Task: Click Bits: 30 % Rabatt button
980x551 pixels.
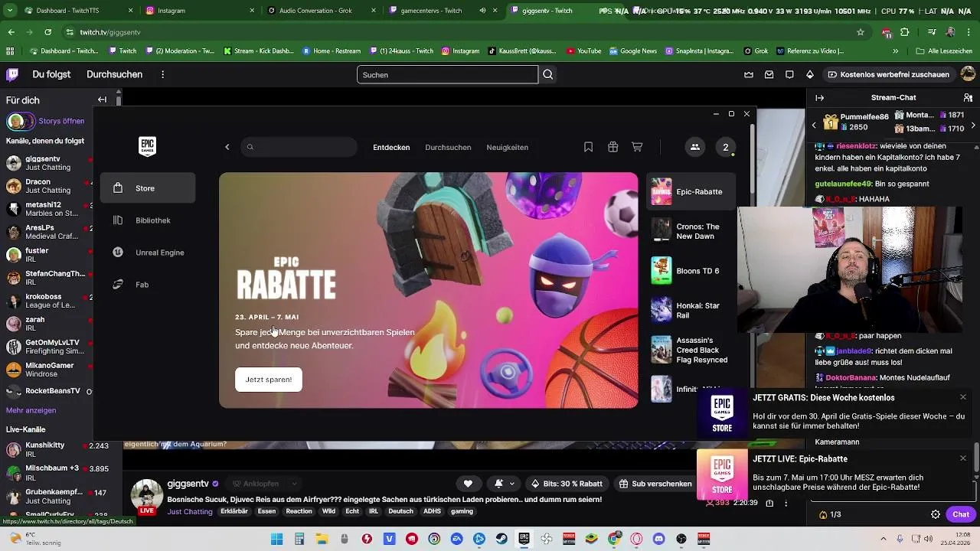Action: pyautogui.click(x=567, y=484)
